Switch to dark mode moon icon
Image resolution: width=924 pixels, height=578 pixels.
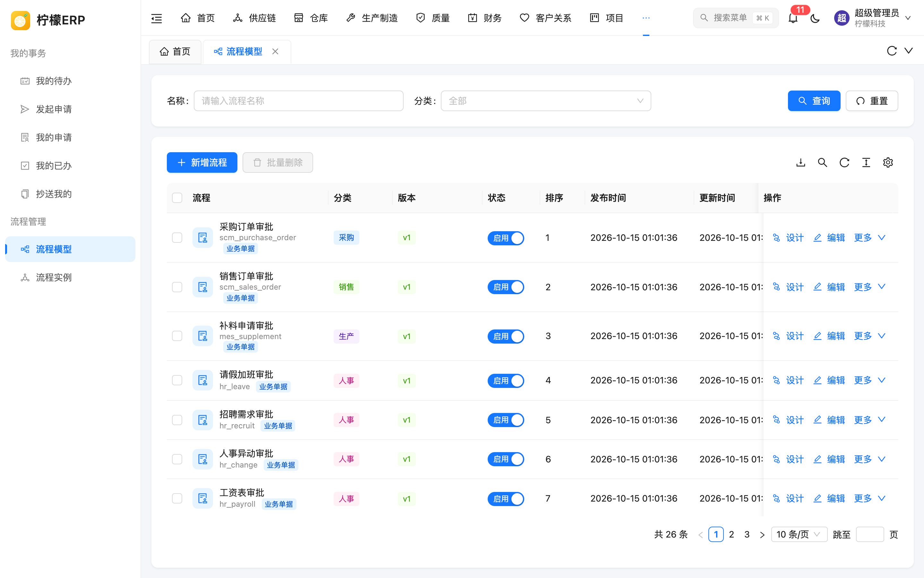tap(815, 18)
